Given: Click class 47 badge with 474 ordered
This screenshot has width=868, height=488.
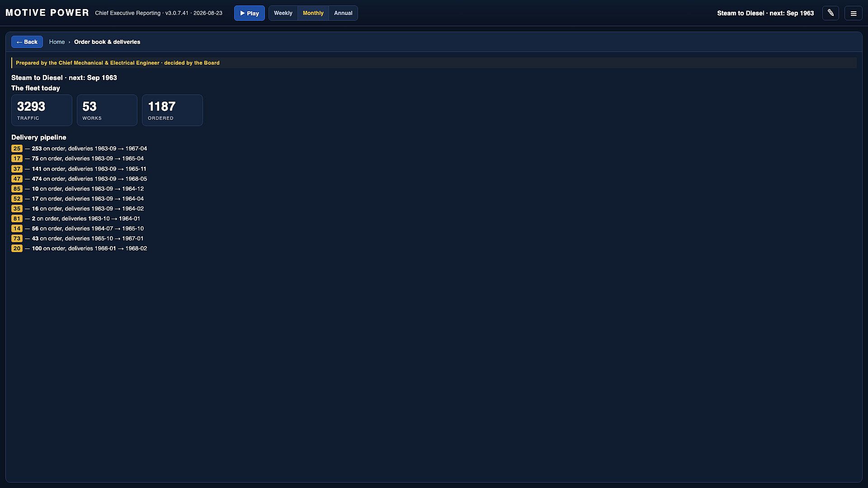Looking at the screenshot, I should click(x=17, y=179).
